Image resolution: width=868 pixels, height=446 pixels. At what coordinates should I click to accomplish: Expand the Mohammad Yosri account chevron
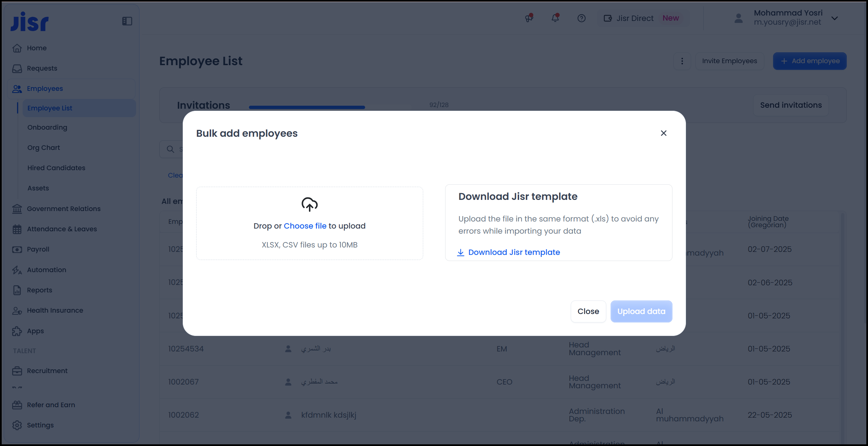pyautogui.click(x=835, y=18)
